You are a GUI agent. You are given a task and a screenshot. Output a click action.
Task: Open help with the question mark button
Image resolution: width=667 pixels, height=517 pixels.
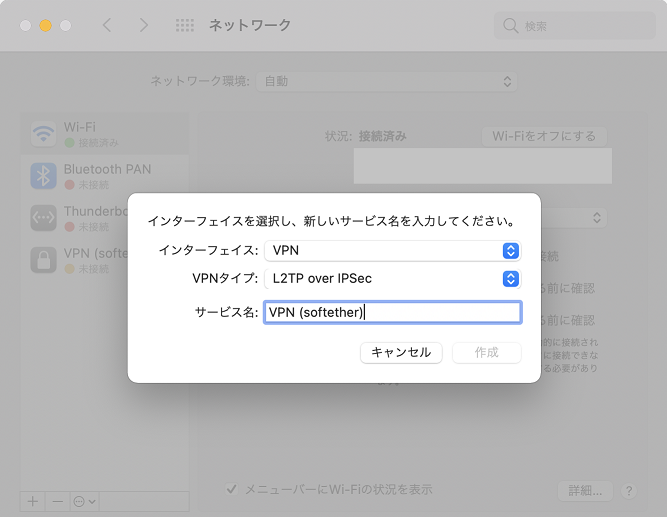tap(629, 491)
